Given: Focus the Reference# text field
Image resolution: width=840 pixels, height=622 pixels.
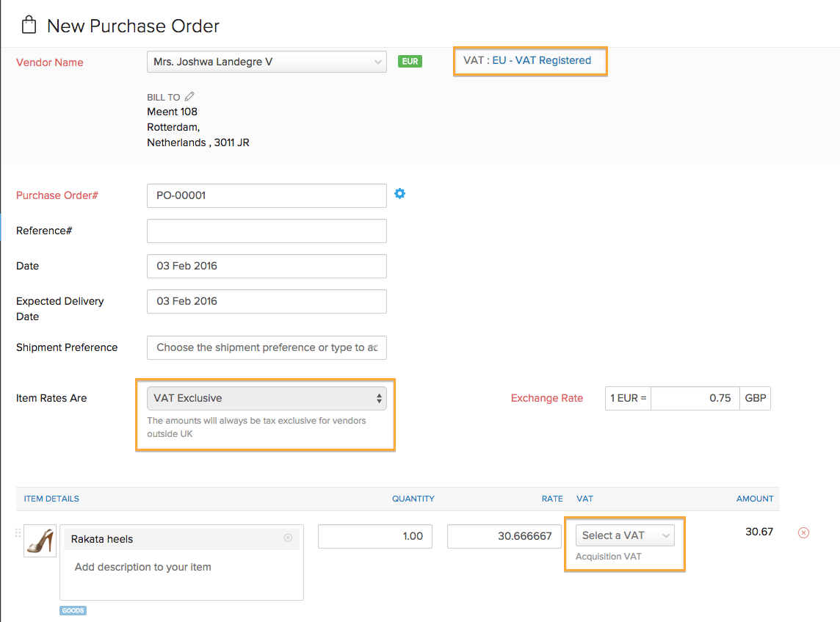Looking at the screenshot, I should 267,231.
